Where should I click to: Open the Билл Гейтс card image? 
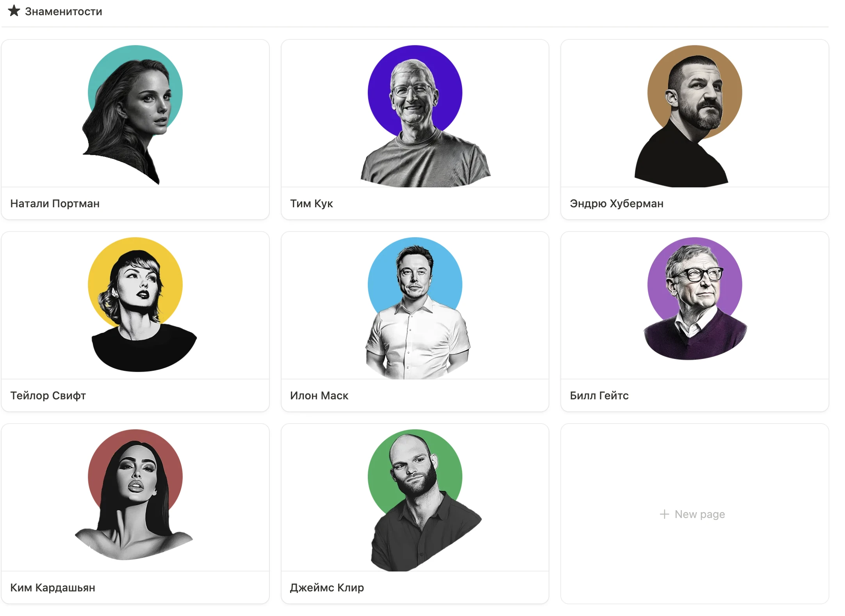(695, 306)
